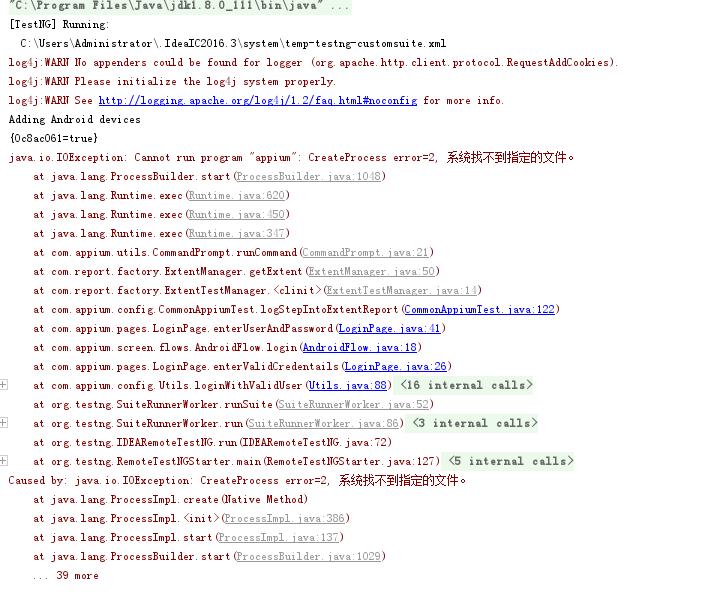Expand plus icon beside SuiteRunnerWorker.run line
The height and width of the screenshot is (594, 706).
(x=4, y=422)
